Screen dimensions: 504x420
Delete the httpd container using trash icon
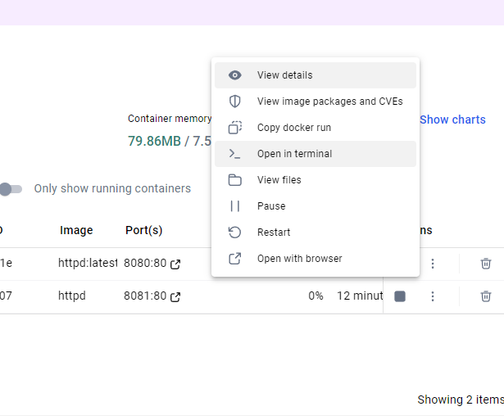[486, 296]
